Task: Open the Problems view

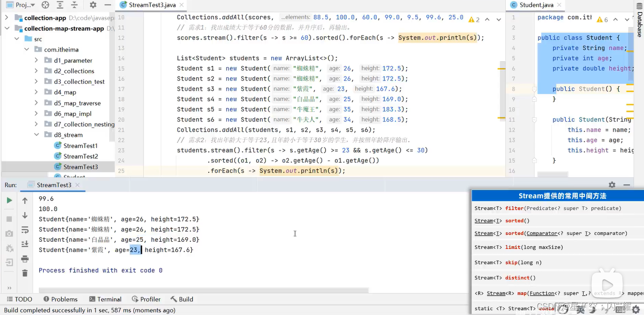Action: [x=60, y=299]
